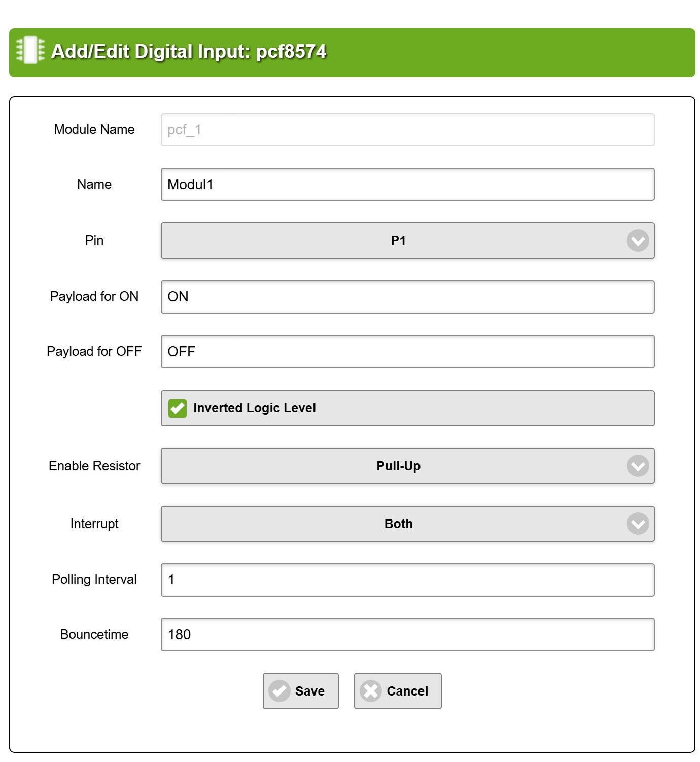Focus the Name field containing Modul1
The height and width of the screenshot is (762, 700).
(x=407, y=185)
